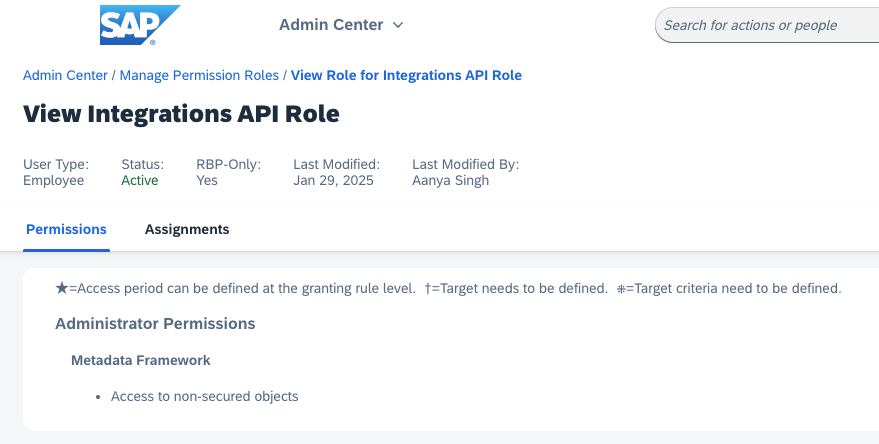Screen dimensions: 879x444
Task: Click the Administrator Permissions section heading
Action: 155,323
